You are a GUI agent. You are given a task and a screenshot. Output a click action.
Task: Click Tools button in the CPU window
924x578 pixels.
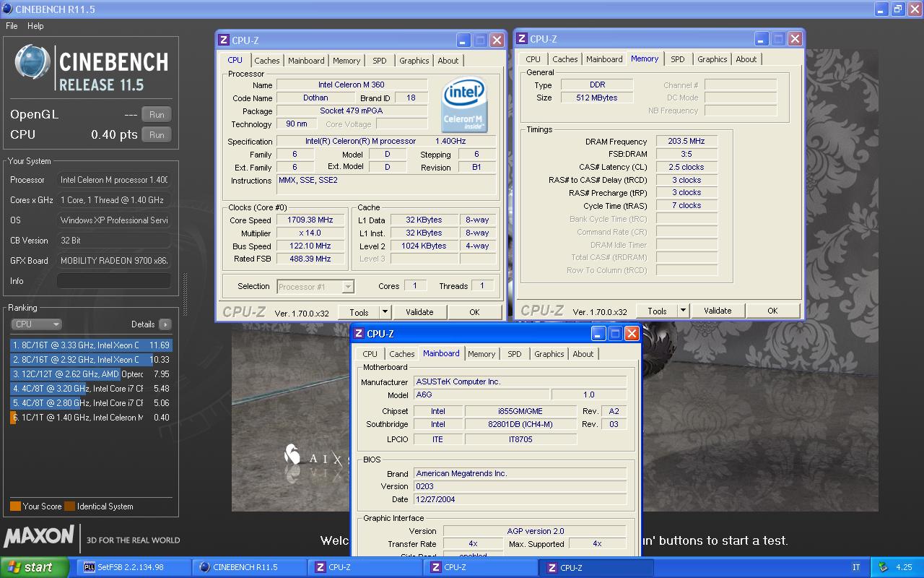[x=359, y=312]
